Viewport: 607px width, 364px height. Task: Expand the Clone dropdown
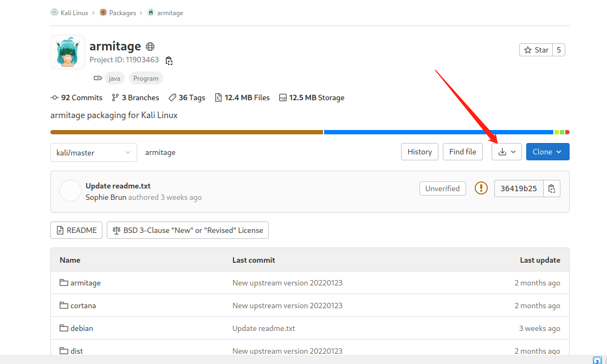(548, 152)
